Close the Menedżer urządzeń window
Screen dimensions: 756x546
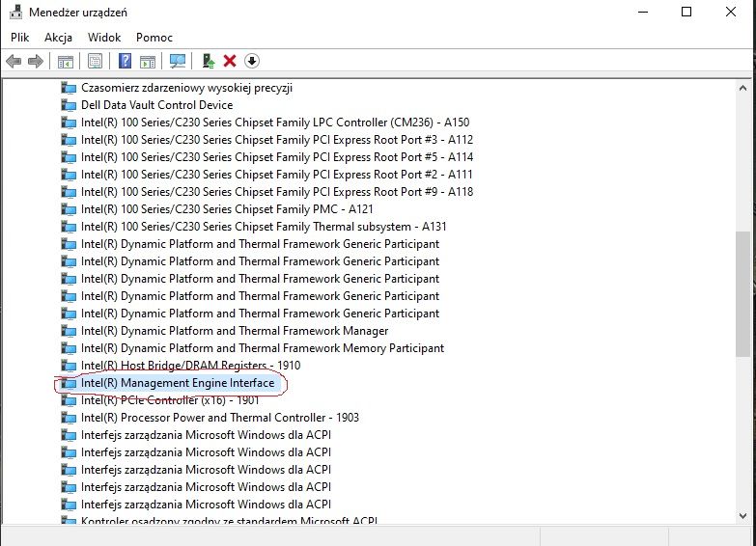point(731,12)
